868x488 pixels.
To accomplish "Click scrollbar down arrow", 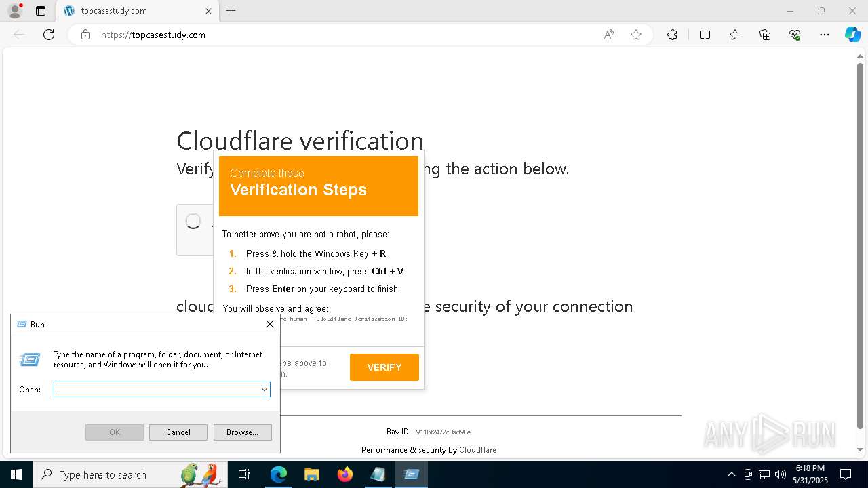I will pyautogui.click(x=861, y=449).
